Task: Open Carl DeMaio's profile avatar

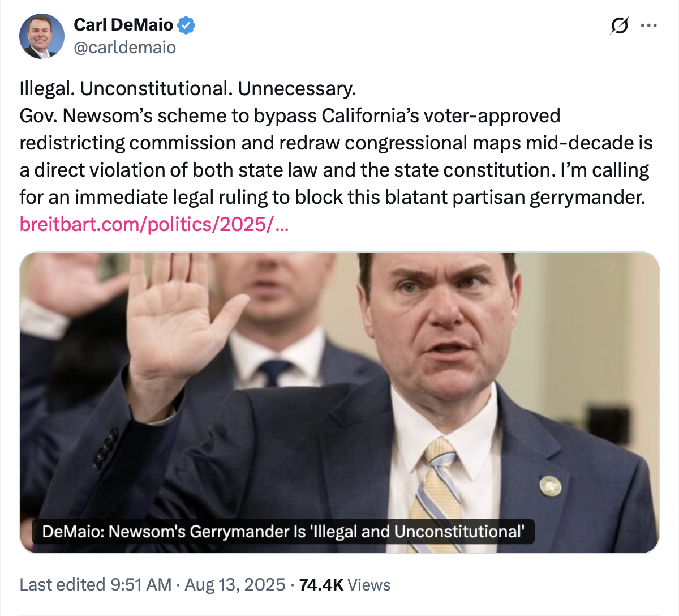Action: pos(42,36)
